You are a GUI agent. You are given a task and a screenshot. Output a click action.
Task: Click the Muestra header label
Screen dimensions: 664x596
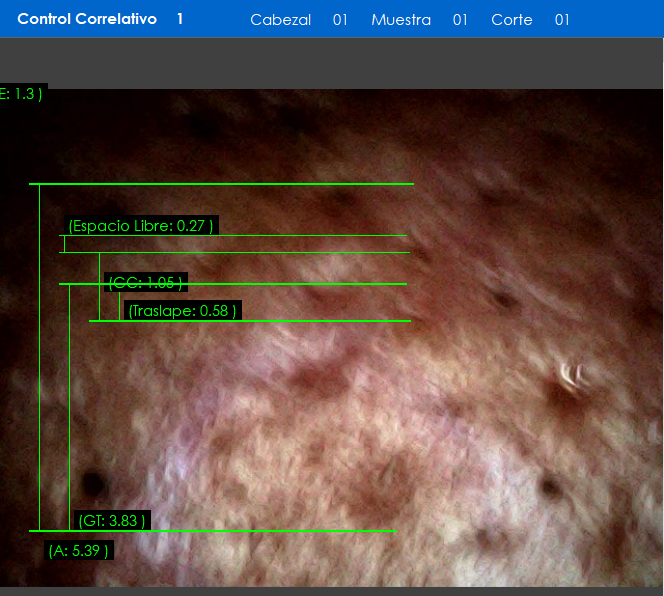(x=401, y=20)
